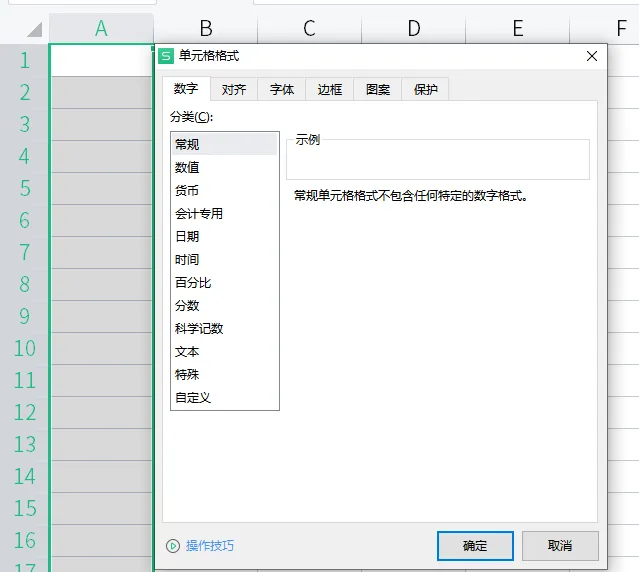Choose 会计专用 category
This screenshot has height=572, width=639.
[225, 213]
